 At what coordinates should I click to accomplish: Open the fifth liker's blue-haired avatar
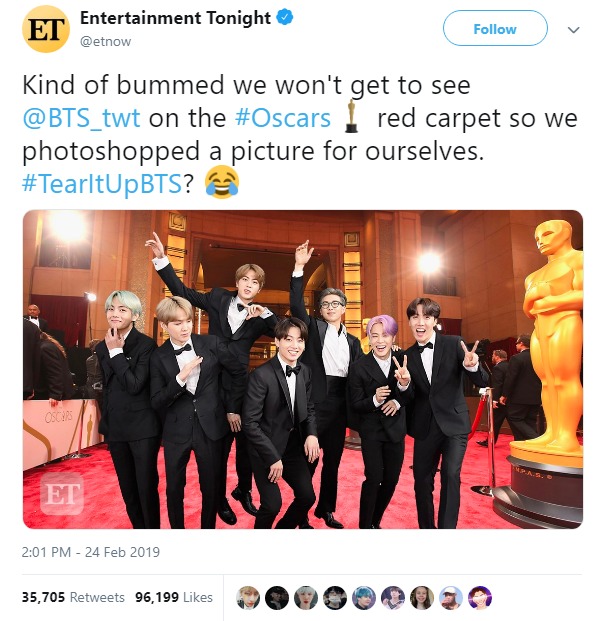click(x=364, y=597)
